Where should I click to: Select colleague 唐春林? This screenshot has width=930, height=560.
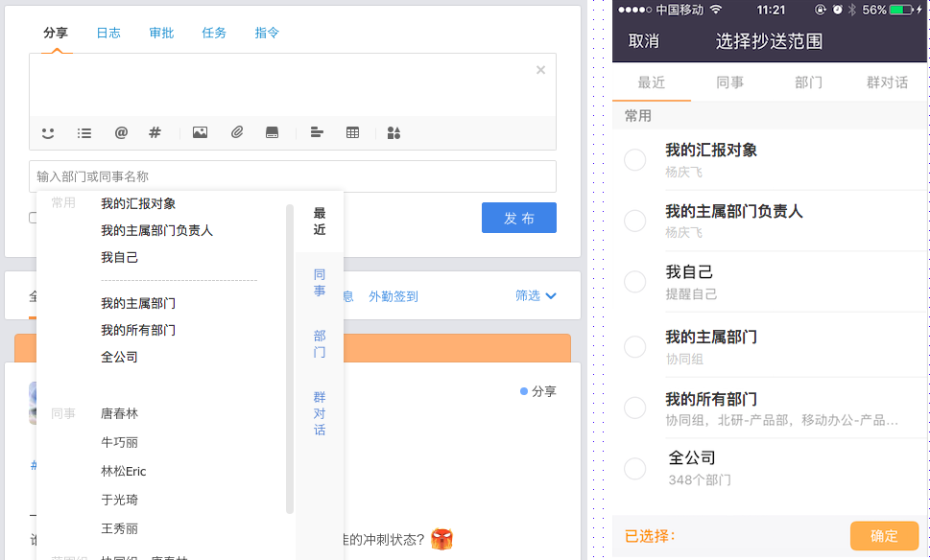coord(119,413)
